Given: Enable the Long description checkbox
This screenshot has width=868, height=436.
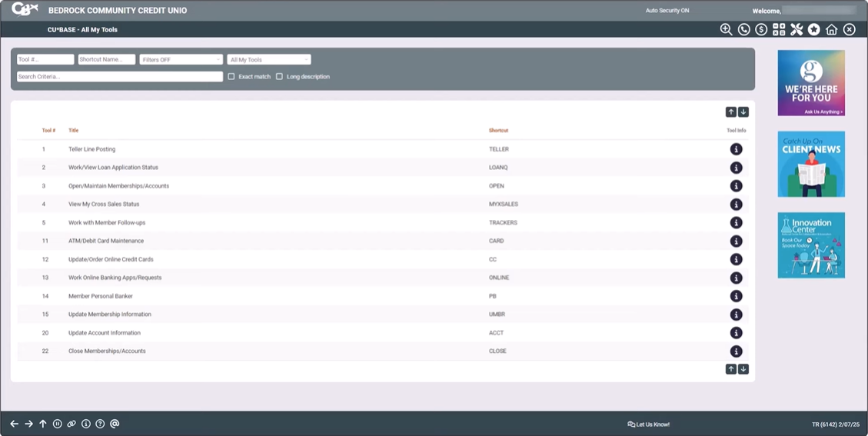Looking at the screenshot, I should (x=279, y=76).
